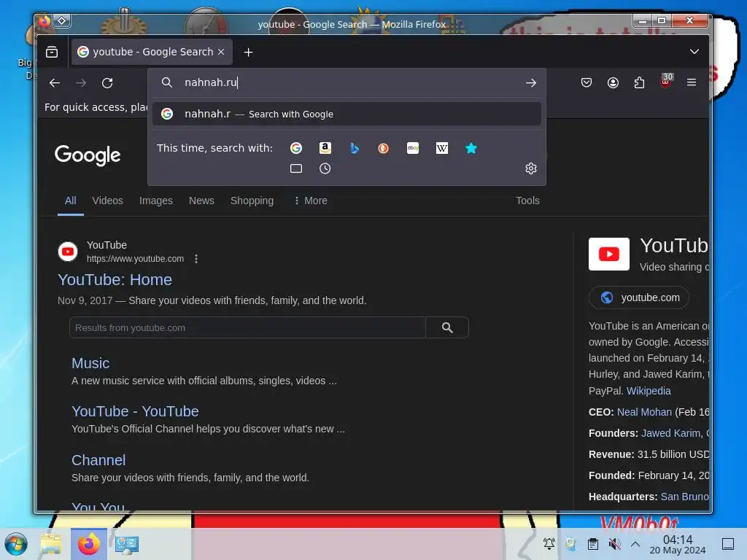Go back to the previous page

[54, 83]
